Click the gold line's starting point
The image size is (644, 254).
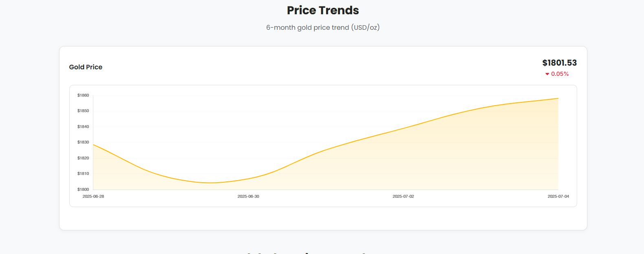(93, 145)
